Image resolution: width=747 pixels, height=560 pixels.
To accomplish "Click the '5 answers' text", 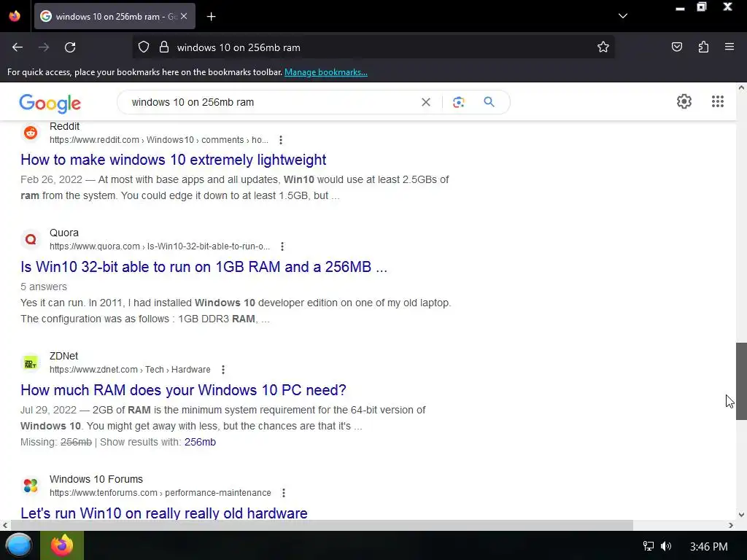I will tap(44, 287).
